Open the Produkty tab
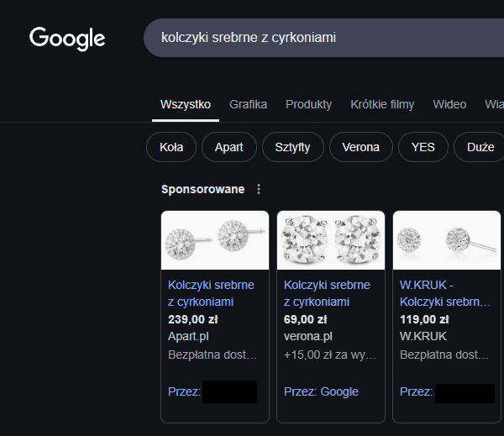 click(308, 104)
